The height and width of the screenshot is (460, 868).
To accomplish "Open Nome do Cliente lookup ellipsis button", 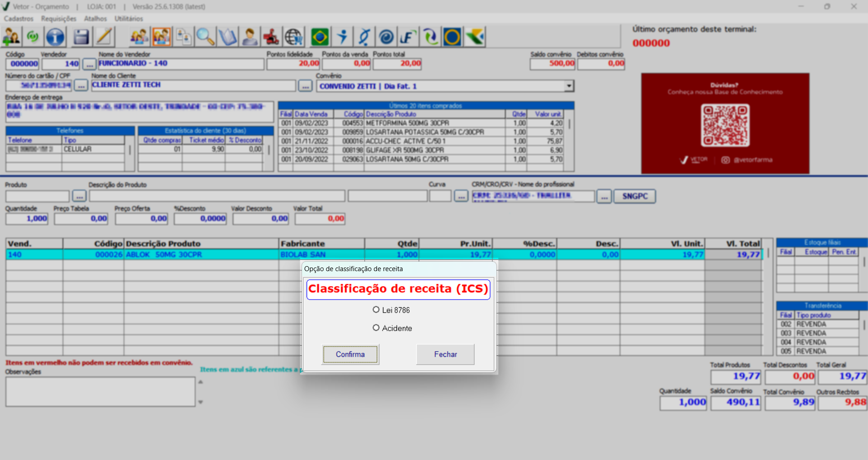I will coord(305,85).
